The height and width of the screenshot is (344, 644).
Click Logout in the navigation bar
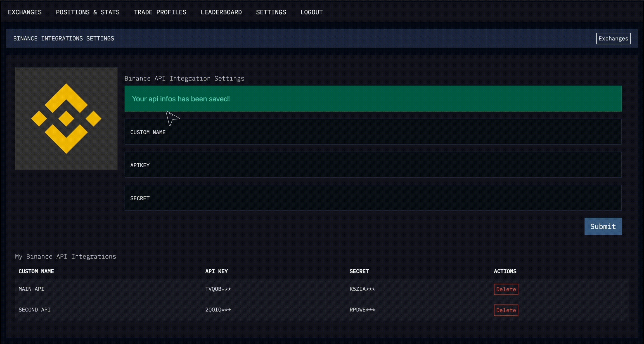tap(311, 12)
